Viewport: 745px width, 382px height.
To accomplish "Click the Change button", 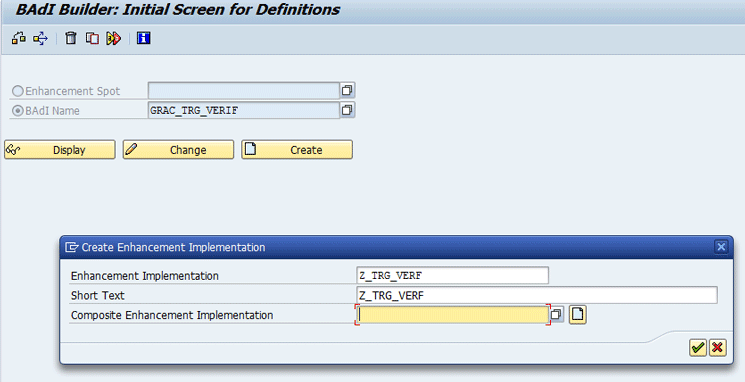I will [179, 150].
